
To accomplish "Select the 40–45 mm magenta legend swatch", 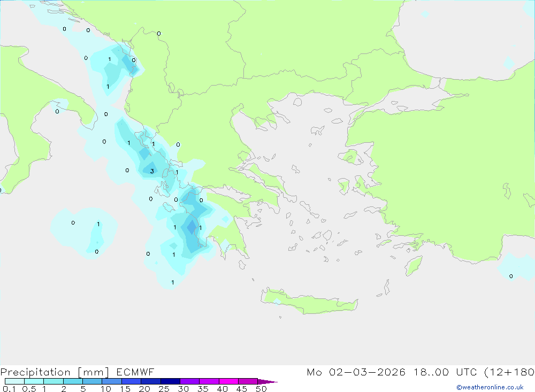I will (x=228, y=381).
